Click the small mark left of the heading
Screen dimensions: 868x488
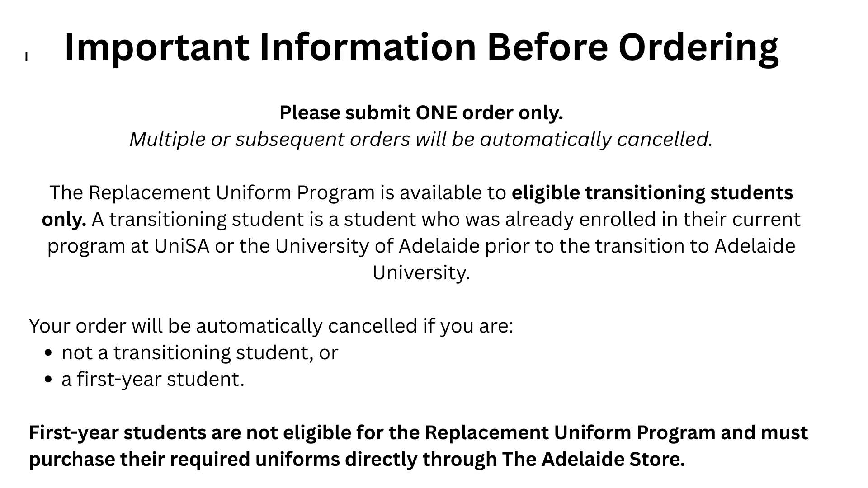coord(26,56)
